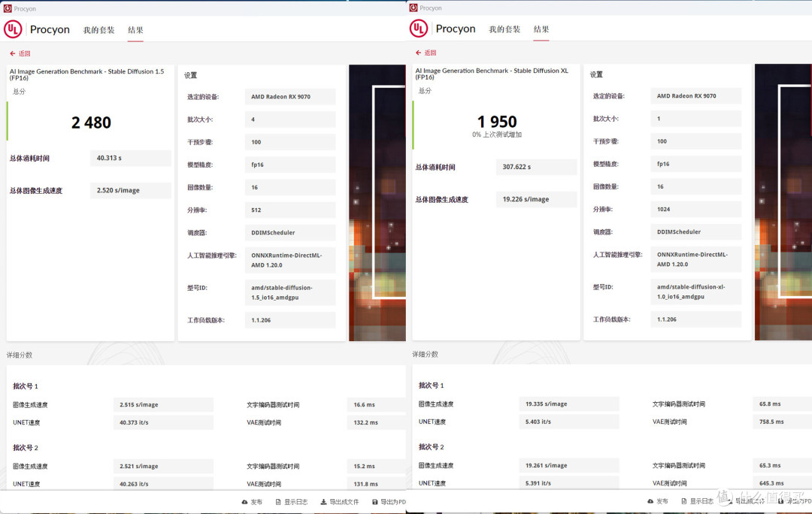Click 批次号 2 heading in right window

pyautogui.click(x=432, y=446)
